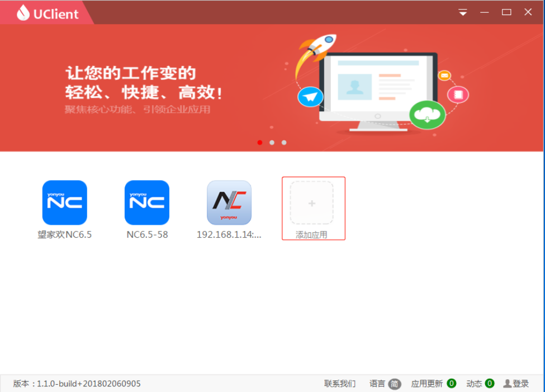
Task: Switch to the second banner slide dot
Action: (272, 143)
